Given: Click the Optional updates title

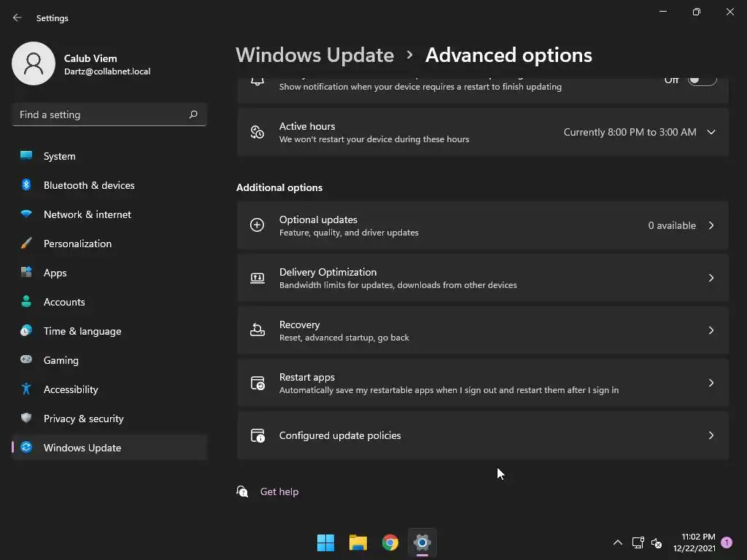Looking at the screenshot, I should click(x=318, y=219).
